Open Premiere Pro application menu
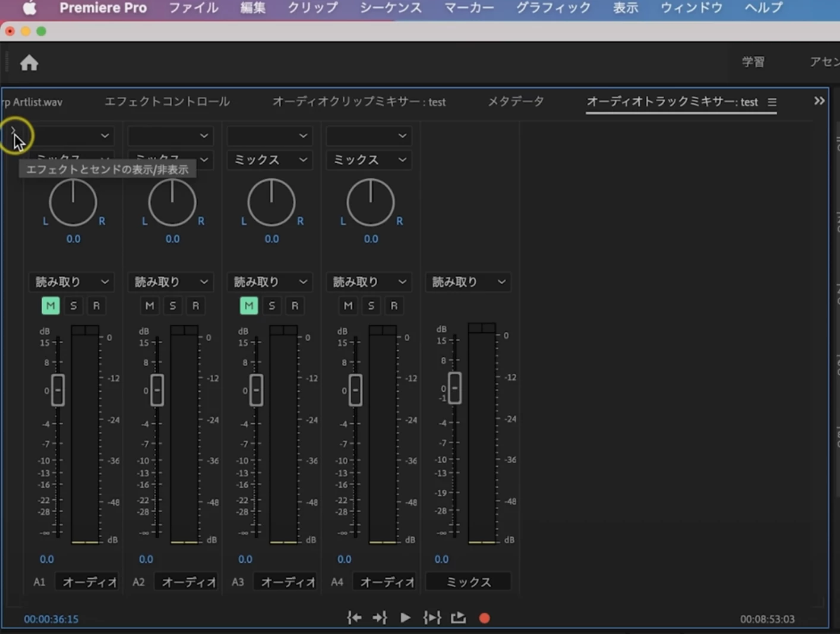Image resolution: width=840 pixels, height=634 pixels. 103,8
